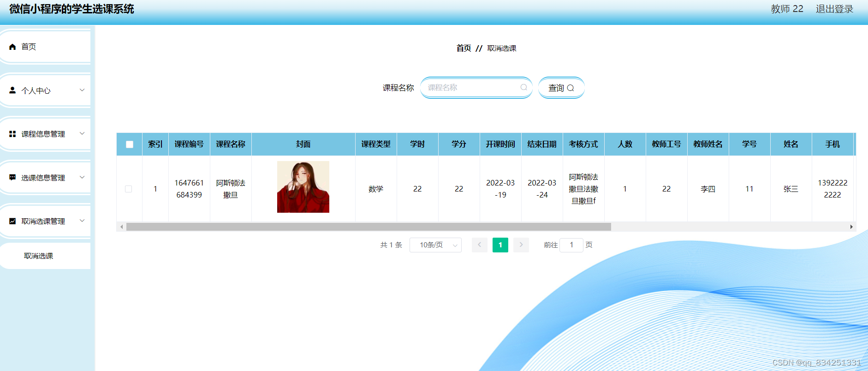Click the teacher name cell 李四

click(x=708, y=189)
